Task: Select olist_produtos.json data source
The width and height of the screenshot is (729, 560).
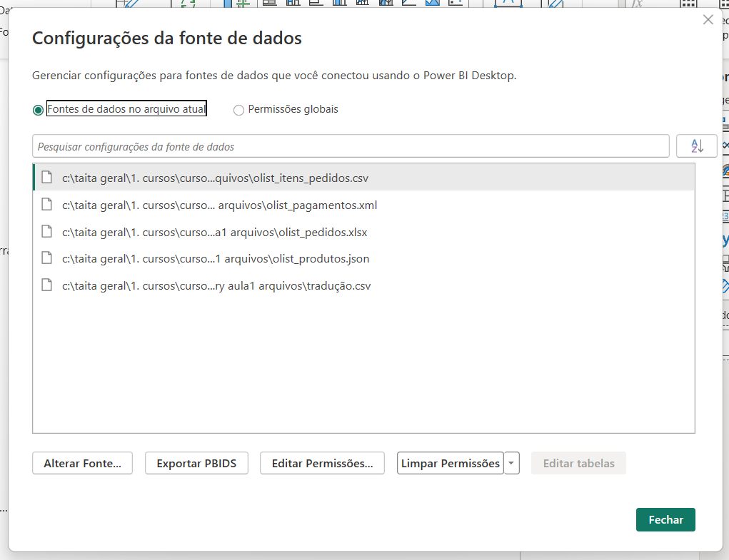Action: tap(363, 258)
